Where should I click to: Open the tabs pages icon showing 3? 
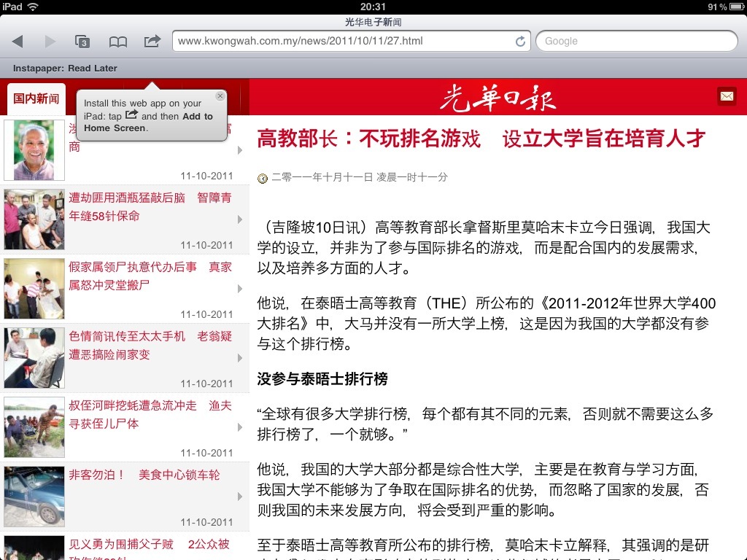click(x=82, y=42)
